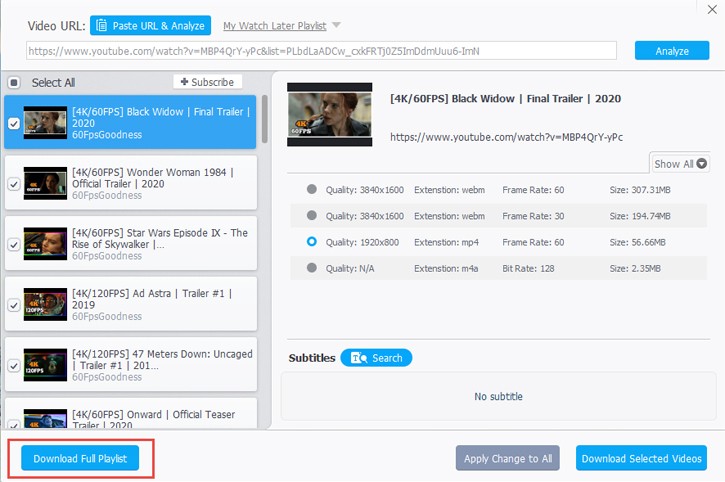
Task: Click the playlist list scrollbar handle
Action: click(x=264, y=119)
